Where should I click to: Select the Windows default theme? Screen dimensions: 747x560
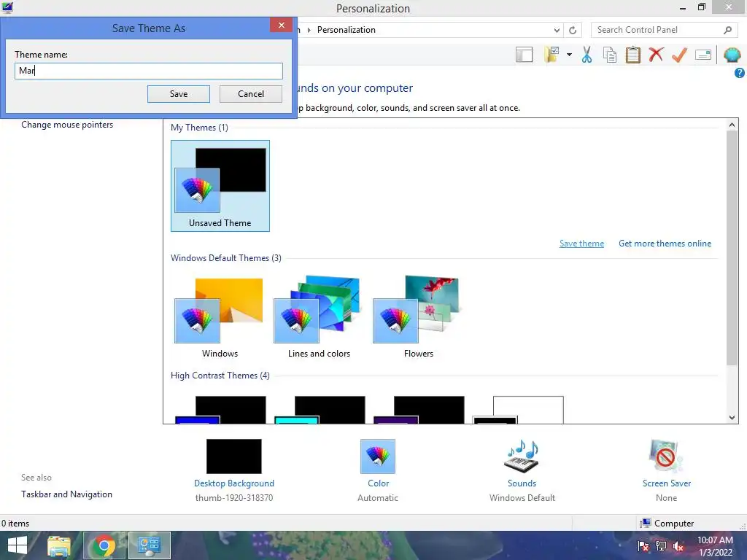(x=220, y=316)
